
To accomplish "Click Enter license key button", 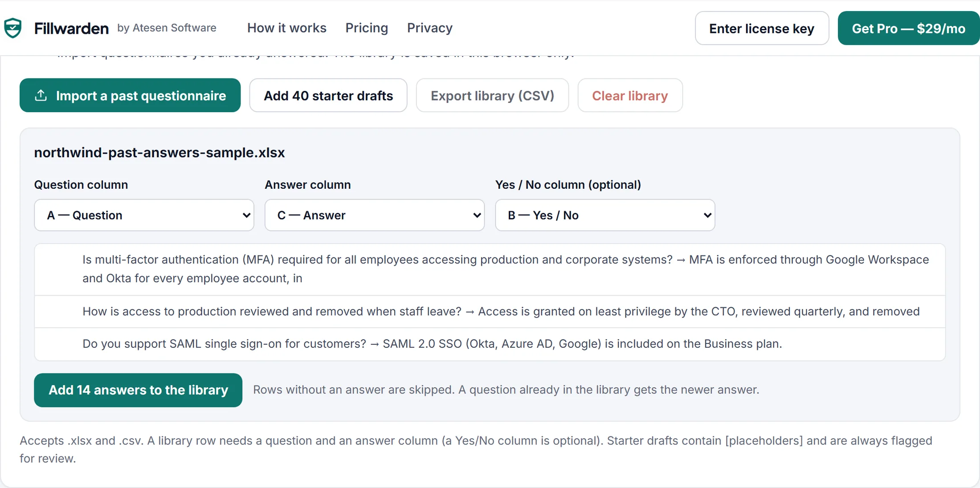I will (762, 28).
